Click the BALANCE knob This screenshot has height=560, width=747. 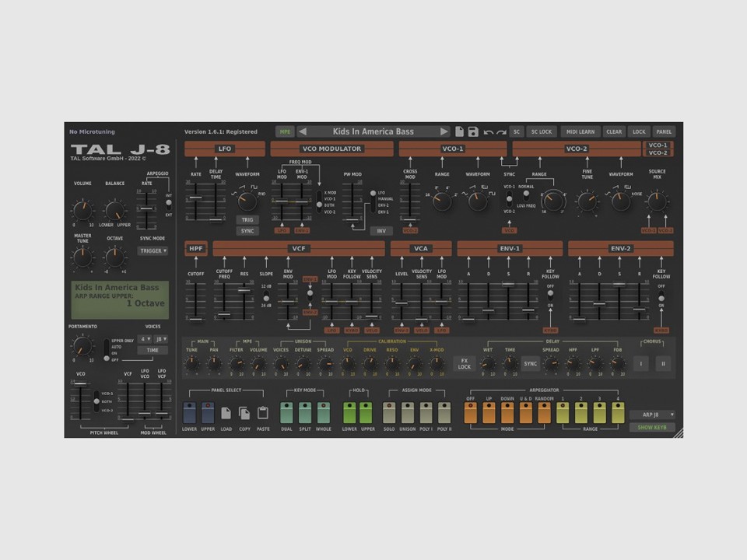[x=114, y=210]
